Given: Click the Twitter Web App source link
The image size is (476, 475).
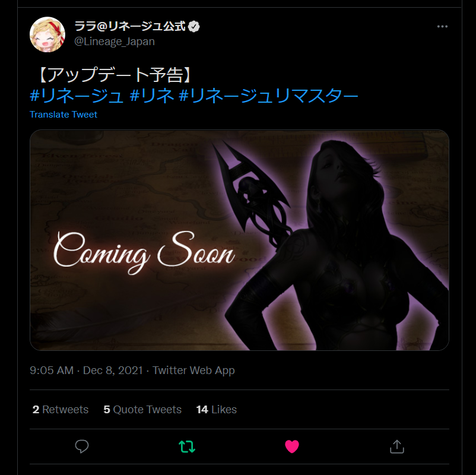Looking at the screenshot, I should point(193,370).
